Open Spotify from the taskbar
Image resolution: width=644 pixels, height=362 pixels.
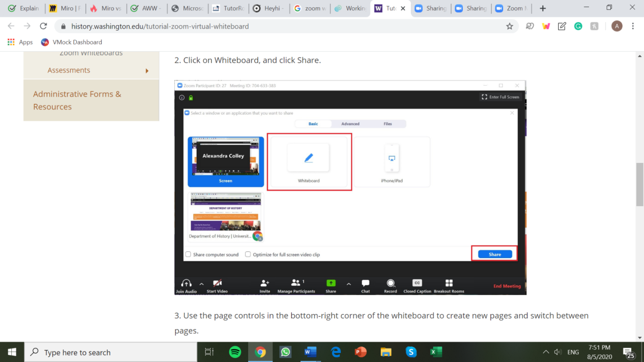(235, 352)
